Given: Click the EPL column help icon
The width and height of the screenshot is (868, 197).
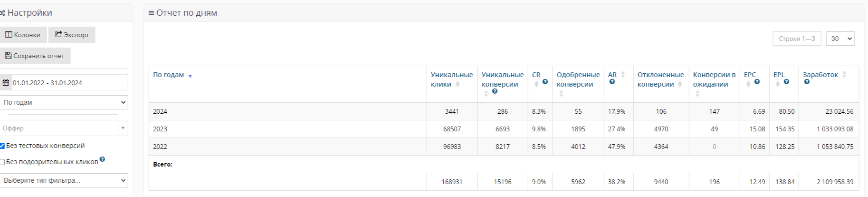Looking at the screenshot, I should click(786, 82).
